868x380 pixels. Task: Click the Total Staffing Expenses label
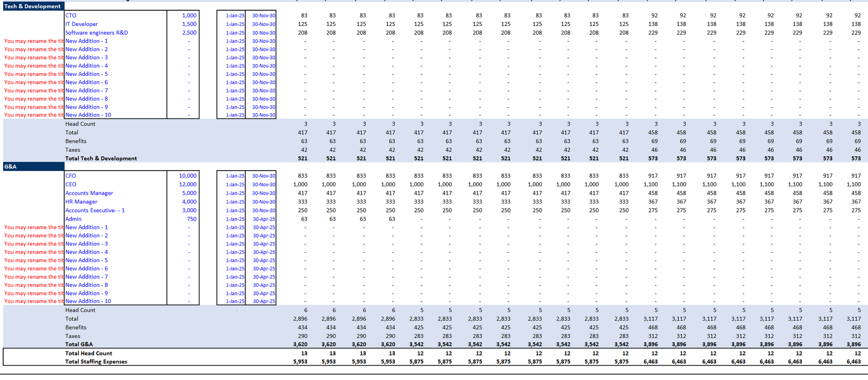coord(96,362)
